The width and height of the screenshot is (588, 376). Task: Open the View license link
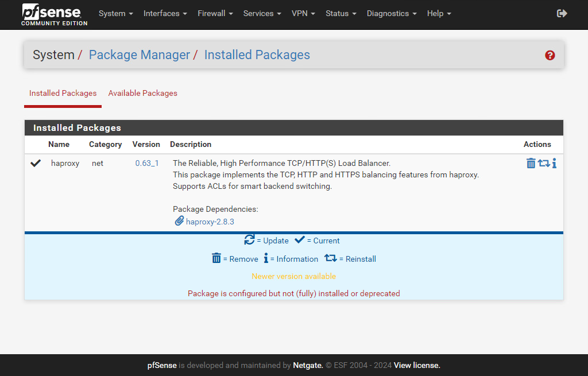(x=417, y=366)
